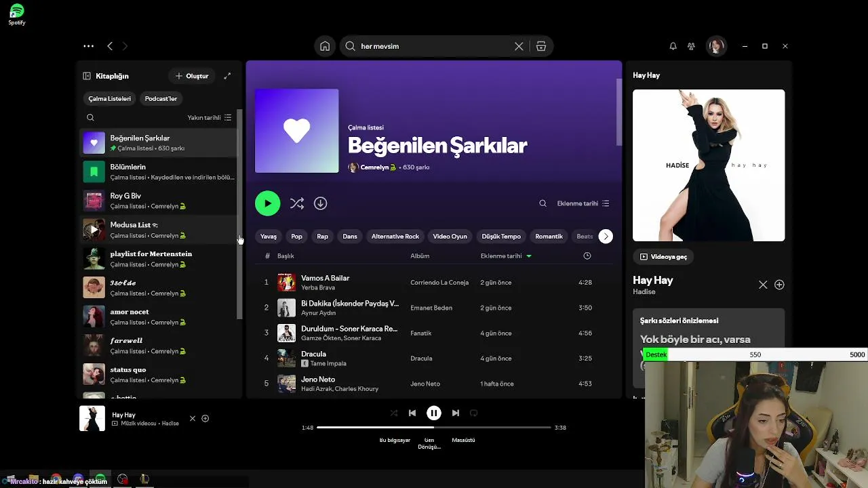Seek in the playback progress bar
This screenshot has width=868, height=488.
(434, 428)
